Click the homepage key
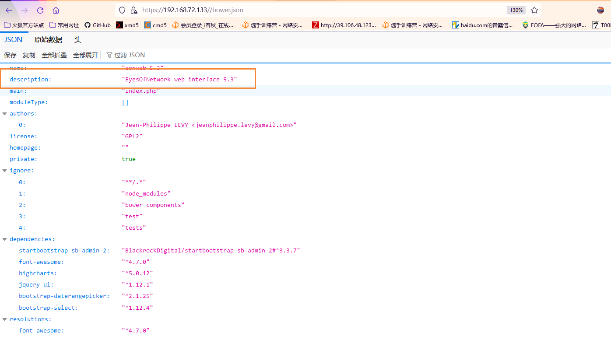The width and height of the screenshot is (611, 364). [25, 148]
